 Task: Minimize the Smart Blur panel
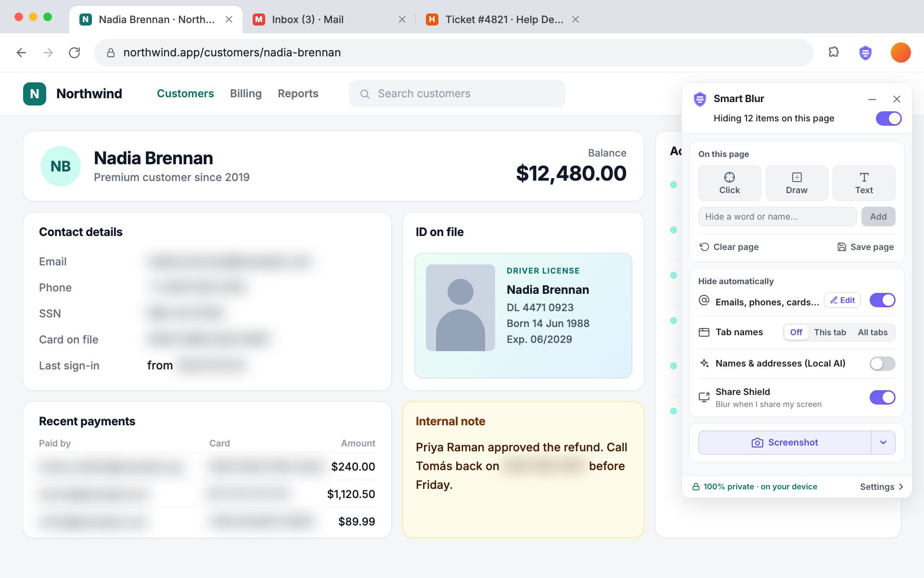pyautogui.click(x=872, y=99)
